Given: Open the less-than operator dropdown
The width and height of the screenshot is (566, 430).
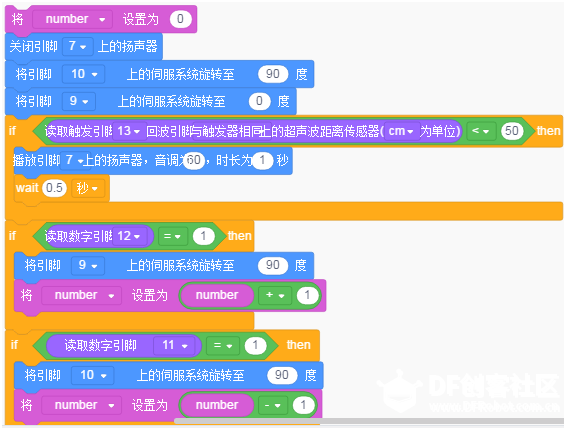Looking at the screenshot, I should click(x=481, y=131).
